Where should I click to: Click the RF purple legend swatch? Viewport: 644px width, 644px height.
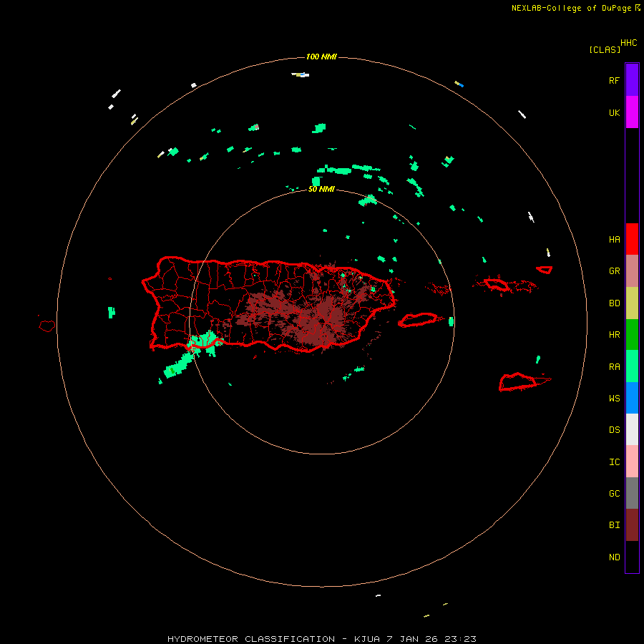point(632,80)
